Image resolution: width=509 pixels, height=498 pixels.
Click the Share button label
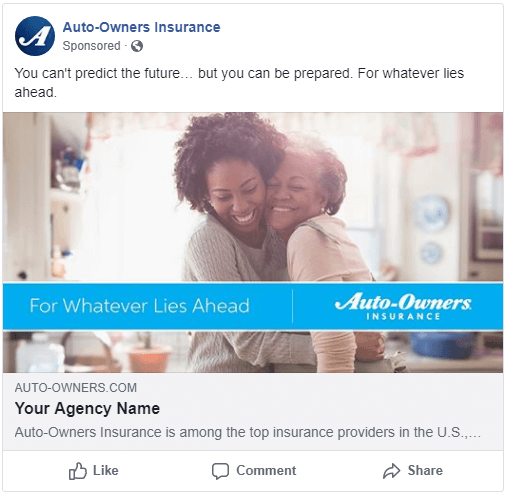pyautogui.click(x=425, y=471)
